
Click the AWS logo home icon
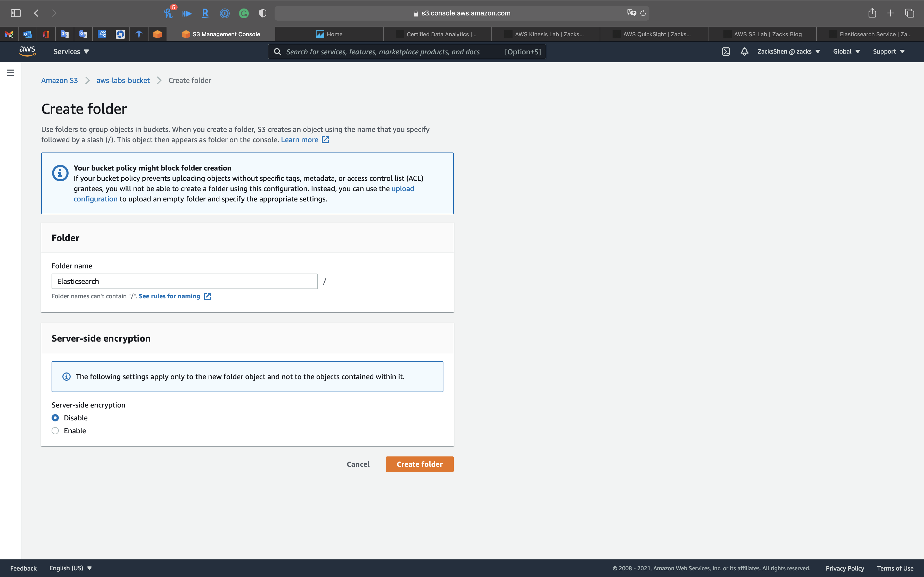[27, 51]
